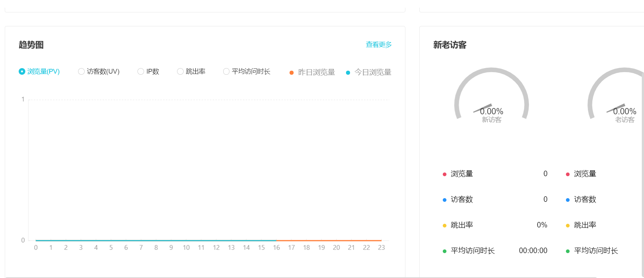Open the 查看更多 link
The image size is (644, 278).
tap(379, 45)
